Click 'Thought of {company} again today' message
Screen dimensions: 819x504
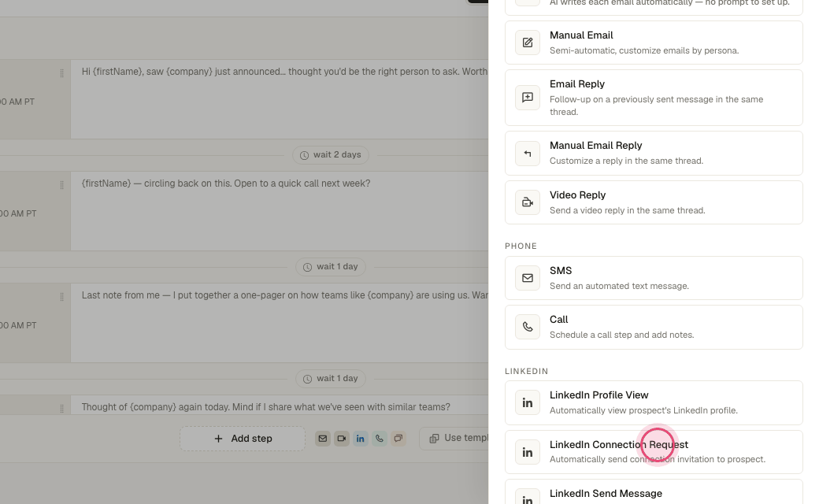point(280,405)
